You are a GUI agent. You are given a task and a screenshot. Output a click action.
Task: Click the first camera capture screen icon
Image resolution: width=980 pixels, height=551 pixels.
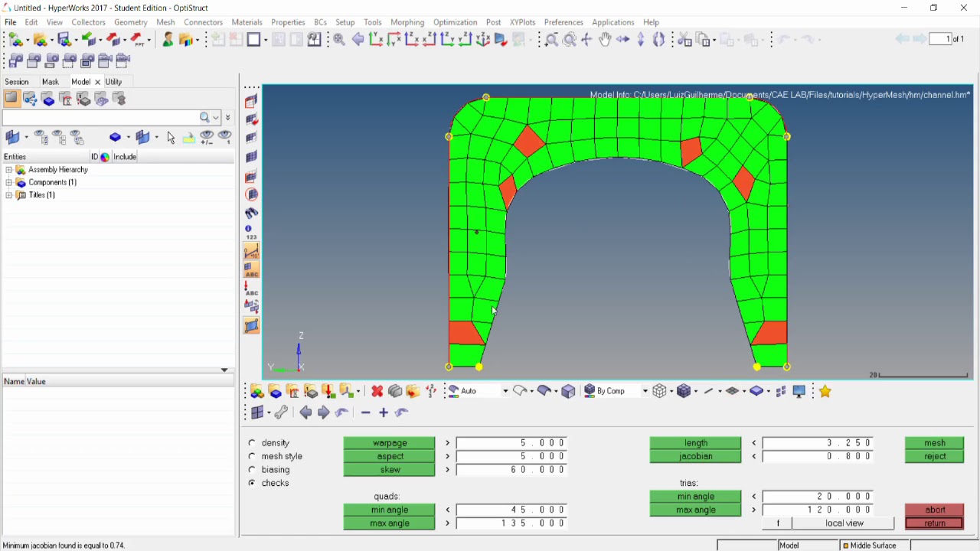pyautogui.click(x=16, y=60)
